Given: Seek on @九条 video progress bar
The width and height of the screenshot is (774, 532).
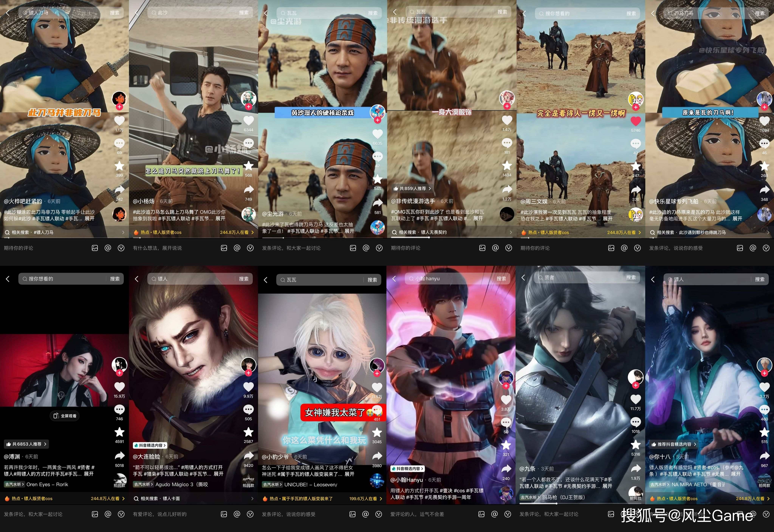Looking at the screenshot, I should 580,503.
